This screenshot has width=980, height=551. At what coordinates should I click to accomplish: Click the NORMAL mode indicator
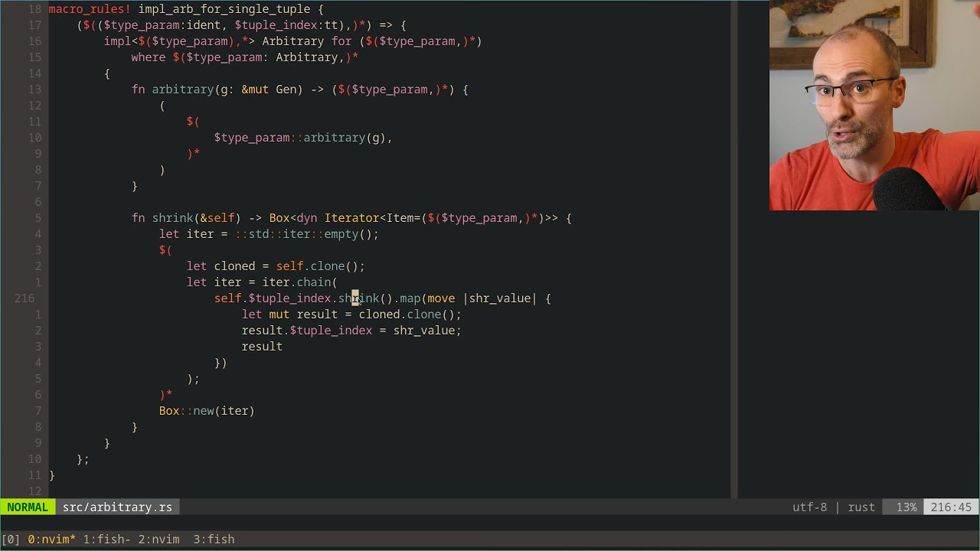coord(28,507)
